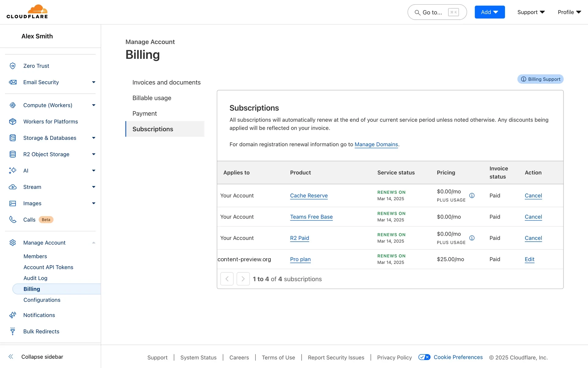
Task: Click the search magnifier icon in Go to
Action: click(x=417, y=13)
